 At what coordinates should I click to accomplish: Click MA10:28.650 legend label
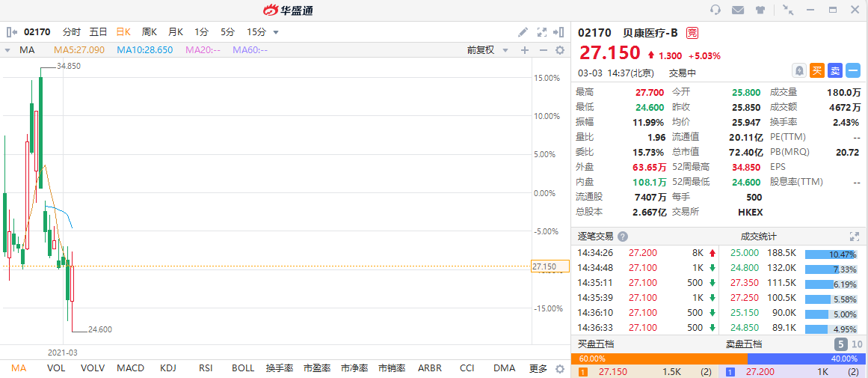tap(144, 50)
